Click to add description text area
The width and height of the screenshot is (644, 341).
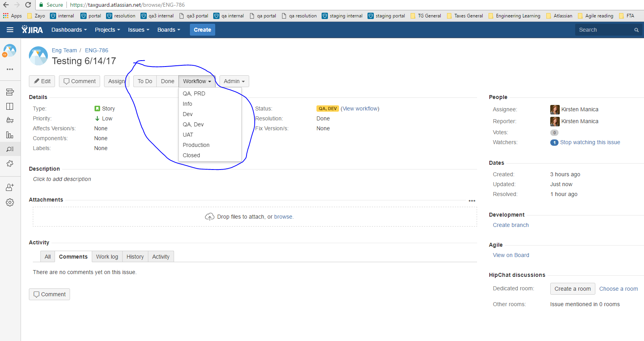click(x=62, y=179)
